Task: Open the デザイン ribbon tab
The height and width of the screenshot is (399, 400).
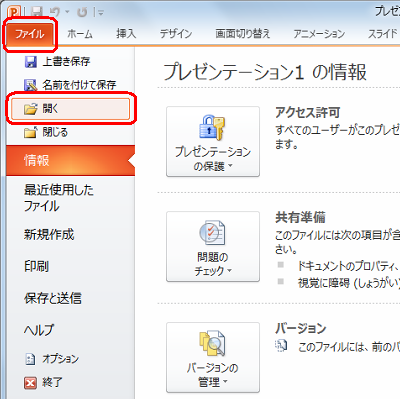Action: click(x=176, y=34)
